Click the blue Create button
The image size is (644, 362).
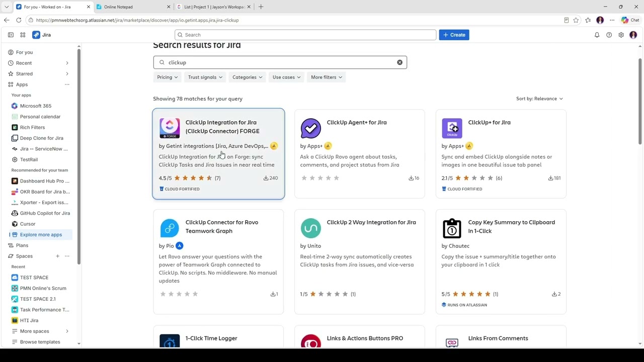pyautogui.click(x=454, y=35)
